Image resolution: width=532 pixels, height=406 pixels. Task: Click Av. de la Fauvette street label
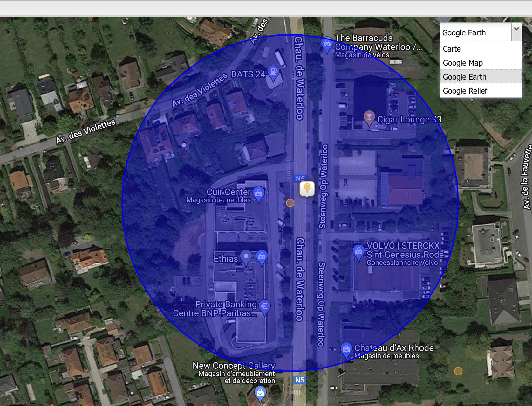[527, 177]
